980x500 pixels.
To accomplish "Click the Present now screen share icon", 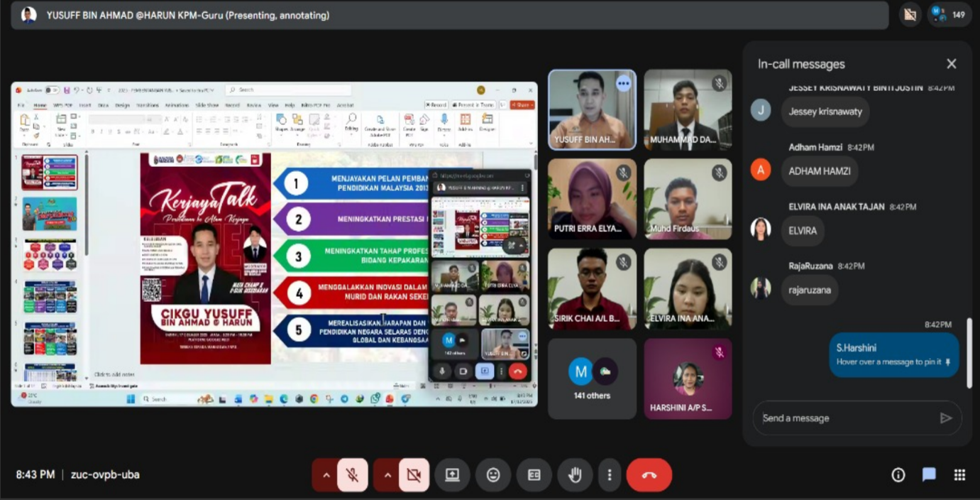I will (x=452, y=475).
